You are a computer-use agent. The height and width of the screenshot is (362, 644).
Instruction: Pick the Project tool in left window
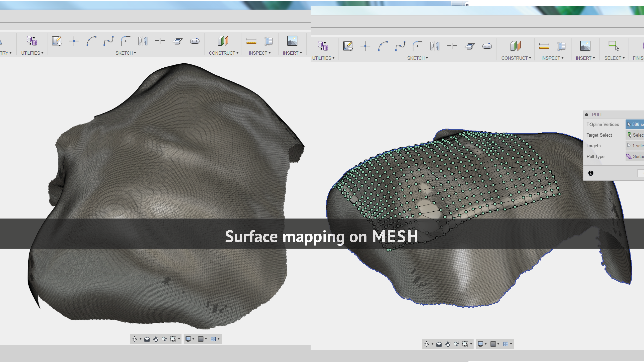(x=177, y=41)
